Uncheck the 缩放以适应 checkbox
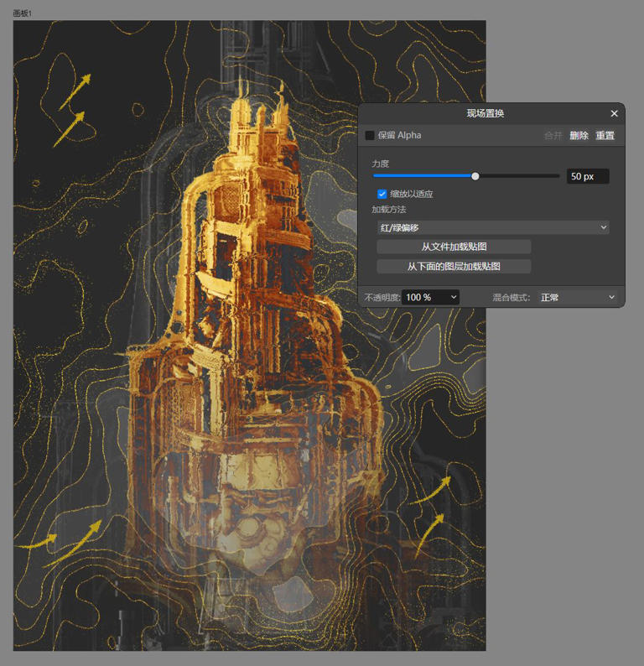The width and height of the screenshot is (644, 666). point(382,194)
